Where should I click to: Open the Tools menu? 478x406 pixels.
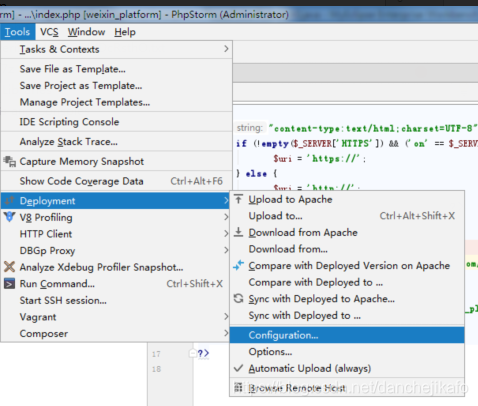(x=17, y=32)
